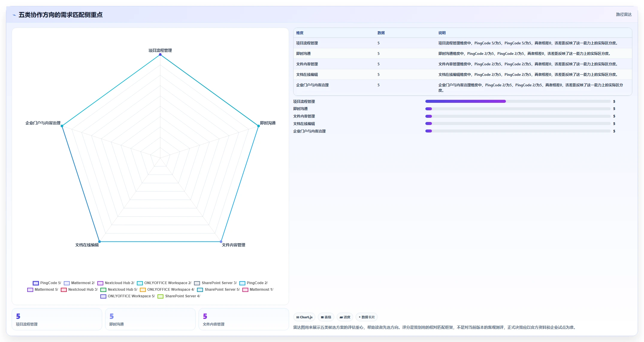Viewport: 644px width, 342px height.
Task: Click the 表格 tag chip
Action: tap(326, 317)
